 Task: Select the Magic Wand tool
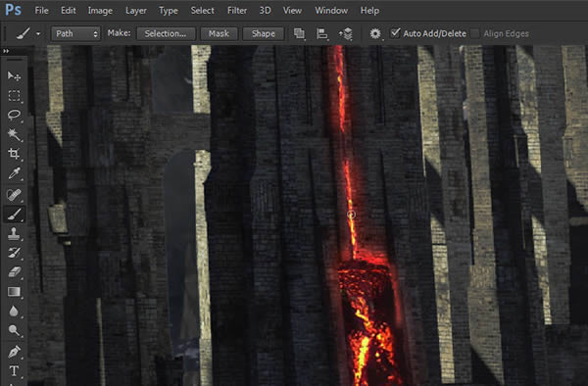pyautogui.click(x=14, y=134)
